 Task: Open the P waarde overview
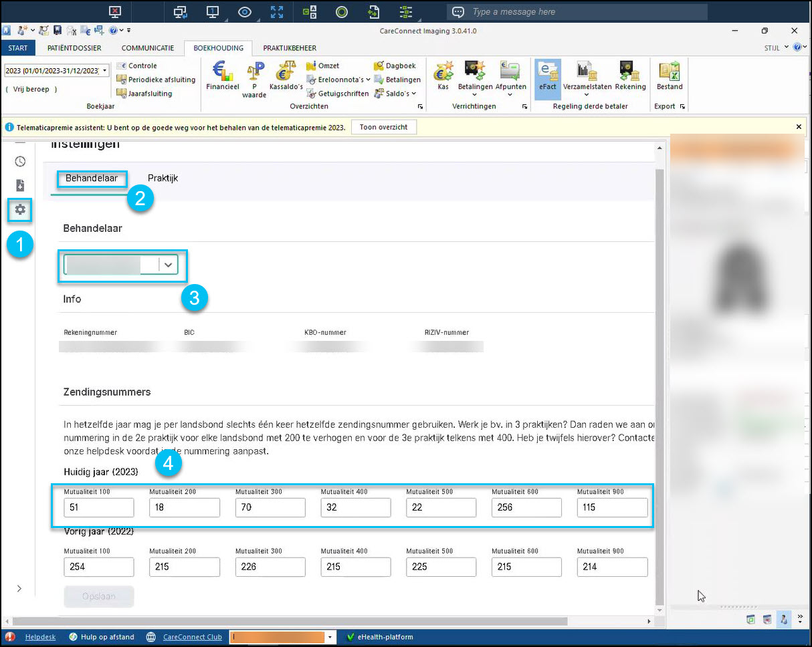click(254, 80)
